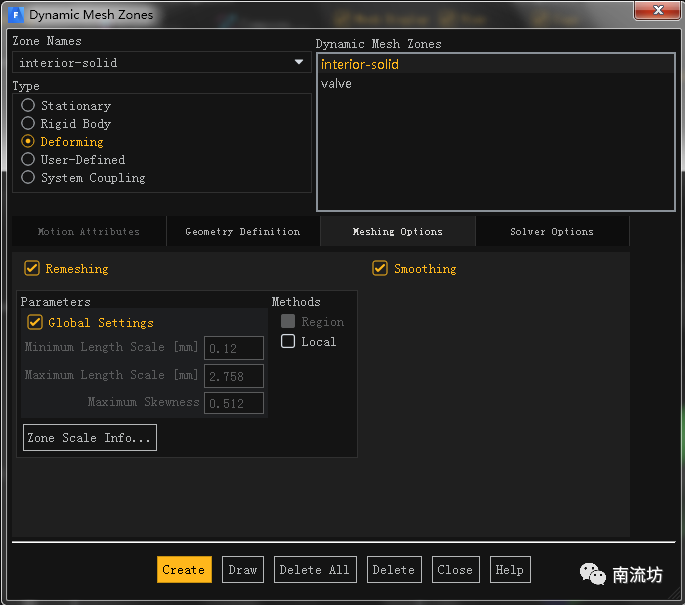685x605 pixels.
Task: Go to the Solver Options tab
Action: click(551, 231)
